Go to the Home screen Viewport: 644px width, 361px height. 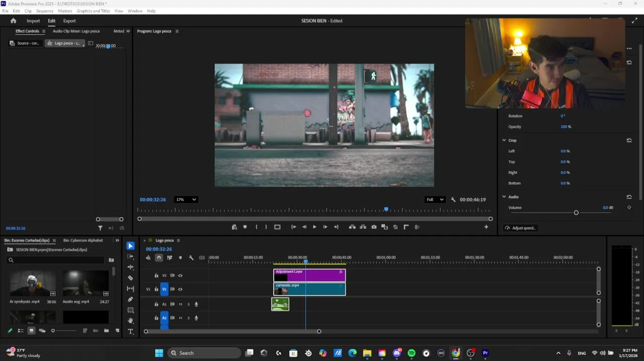click(14, 21)
